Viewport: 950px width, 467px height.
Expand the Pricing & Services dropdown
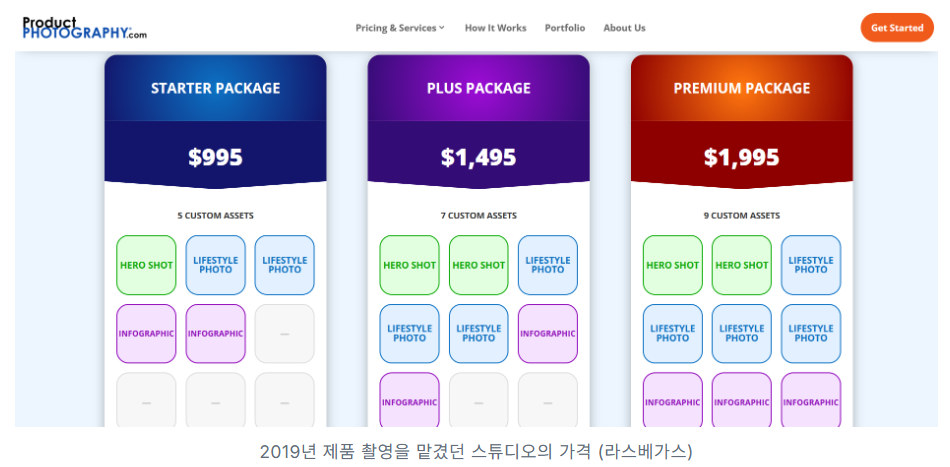tap(400, 28)
